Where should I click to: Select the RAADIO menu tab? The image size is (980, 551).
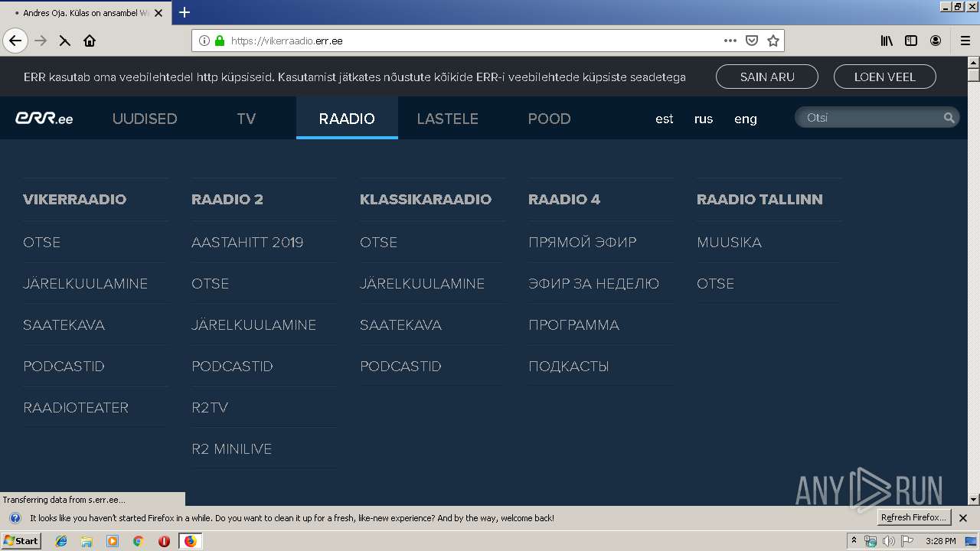click(347, 119)
